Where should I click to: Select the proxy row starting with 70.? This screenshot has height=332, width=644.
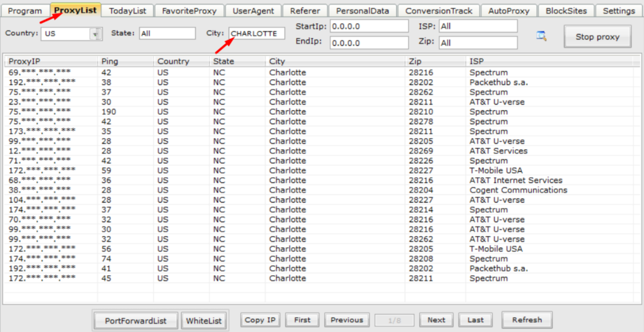coord(322,220)
